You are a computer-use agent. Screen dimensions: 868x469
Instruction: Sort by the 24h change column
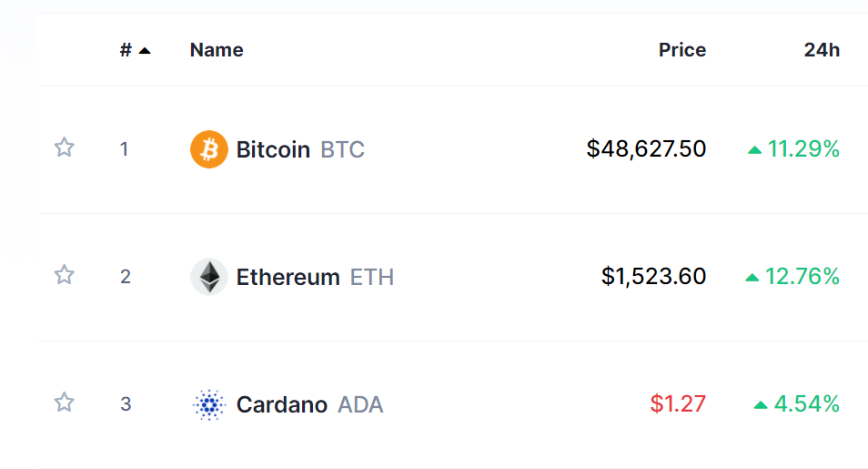click(x=822, y=50)
